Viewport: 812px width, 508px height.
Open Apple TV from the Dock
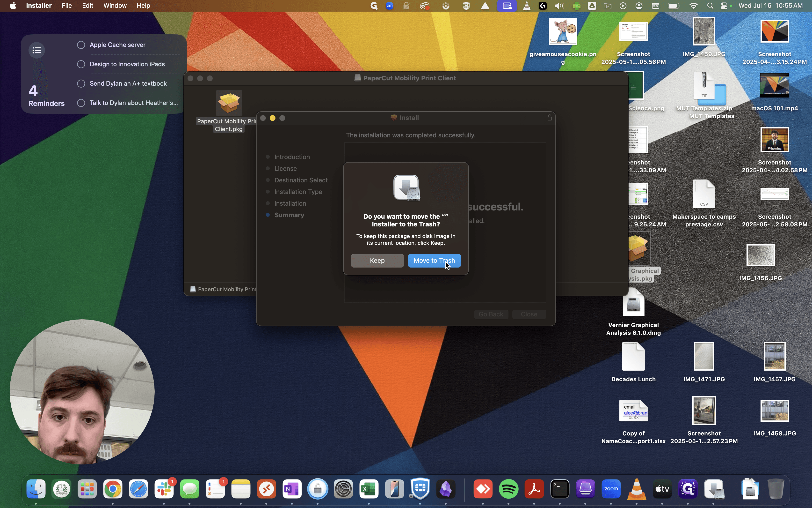click(x=663, y=489)
